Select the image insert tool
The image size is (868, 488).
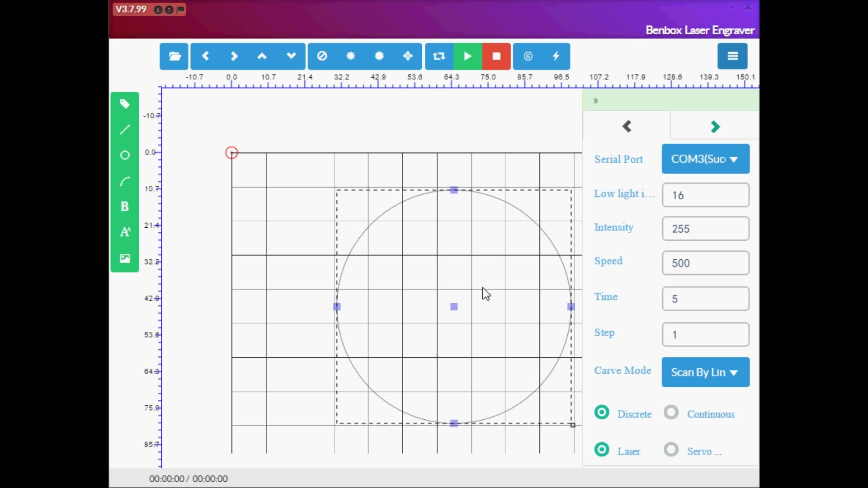click(125, 258)
